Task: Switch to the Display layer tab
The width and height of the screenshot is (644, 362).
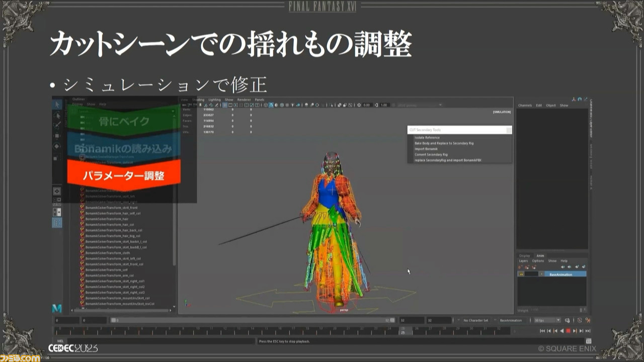Action: (525, 255)
